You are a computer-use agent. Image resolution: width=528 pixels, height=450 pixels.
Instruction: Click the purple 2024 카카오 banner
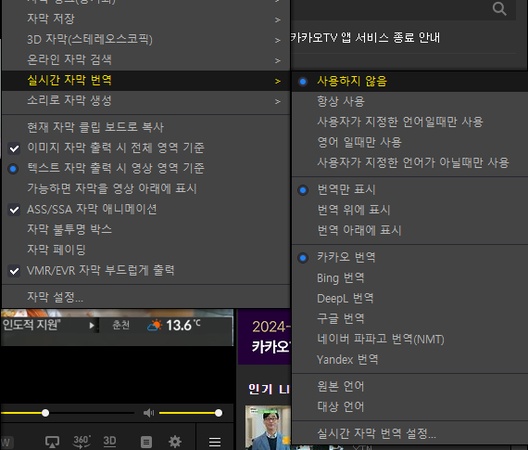click(265, 336)
